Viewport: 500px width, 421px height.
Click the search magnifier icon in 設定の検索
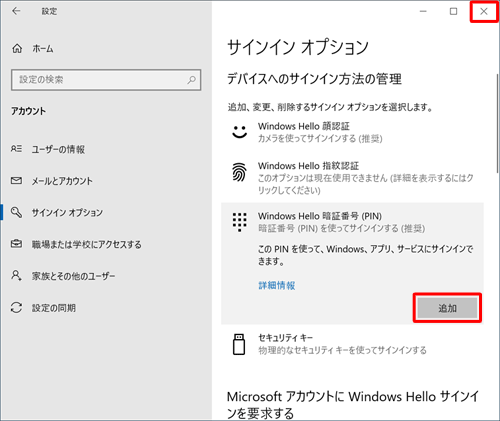(x=191, y=80)
